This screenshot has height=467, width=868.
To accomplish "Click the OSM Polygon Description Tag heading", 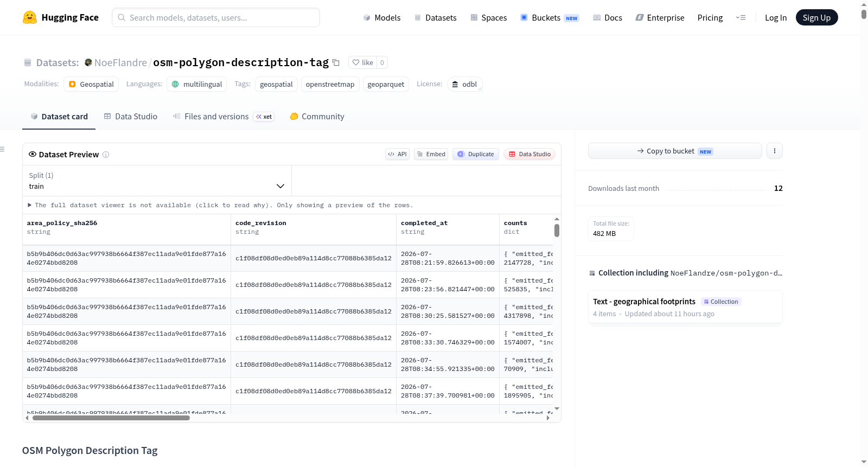I will click(x=90, y=451).
